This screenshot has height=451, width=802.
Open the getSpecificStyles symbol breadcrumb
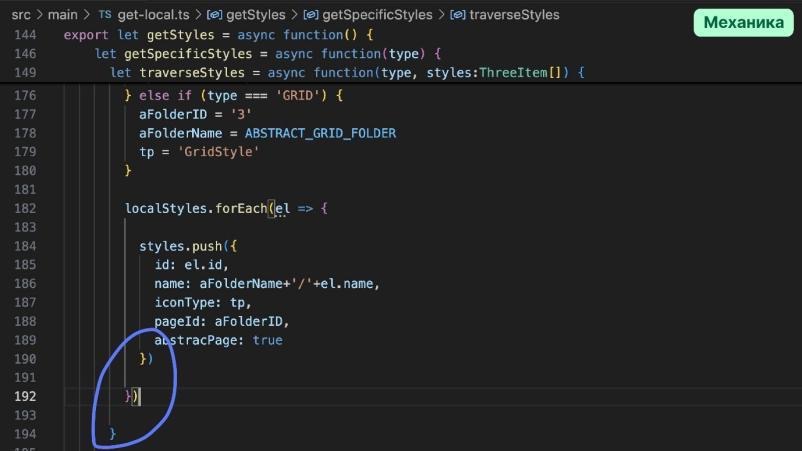pyautogui.click(x=377, y=15)
